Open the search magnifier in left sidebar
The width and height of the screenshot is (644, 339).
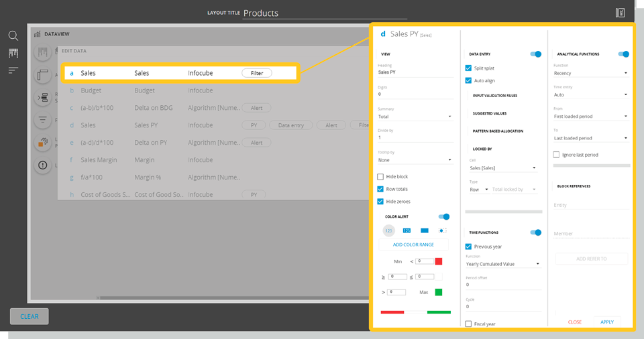tap(13, 36)
